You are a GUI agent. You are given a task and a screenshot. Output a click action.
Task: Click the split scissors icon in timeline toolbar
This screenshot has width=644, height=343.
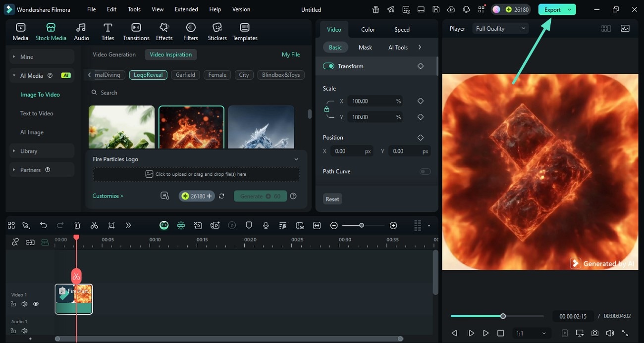click(x=94, y=225)
